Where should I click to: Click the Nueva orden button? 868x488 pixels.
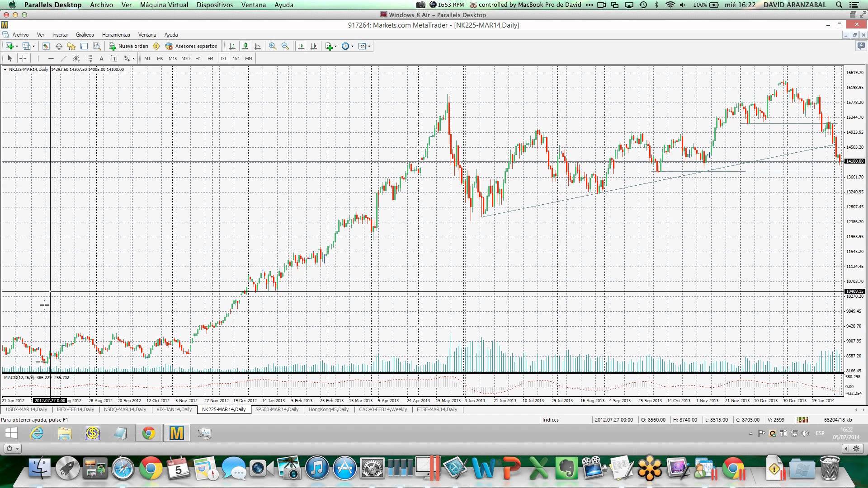(x=129, y=46)
